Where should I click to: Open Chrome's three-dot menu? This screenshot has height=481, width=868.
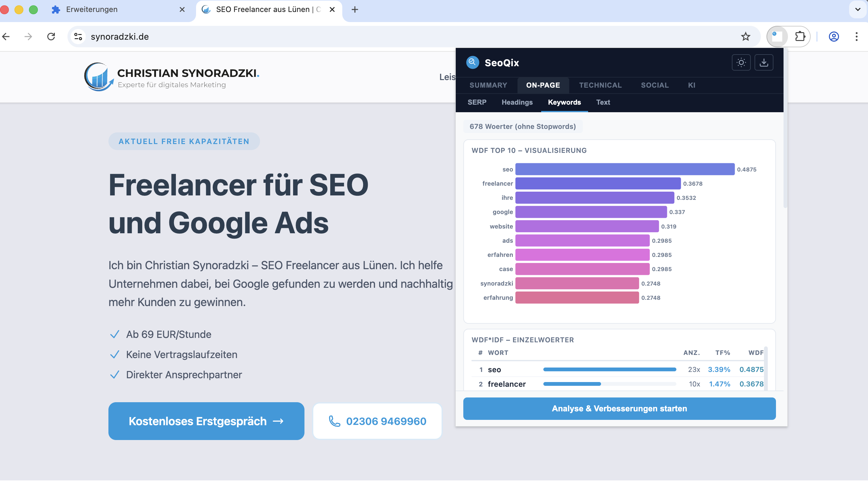tap(857, 36)
